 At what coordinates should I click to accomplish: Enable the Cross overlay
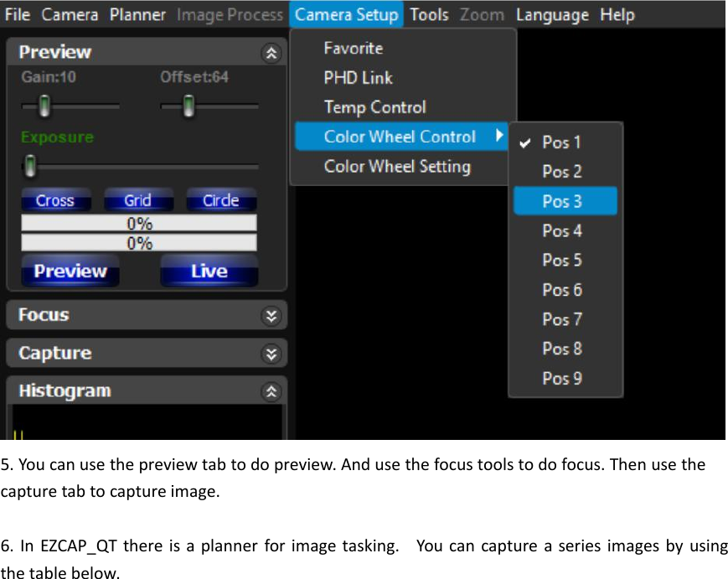[x=55, y=200]
